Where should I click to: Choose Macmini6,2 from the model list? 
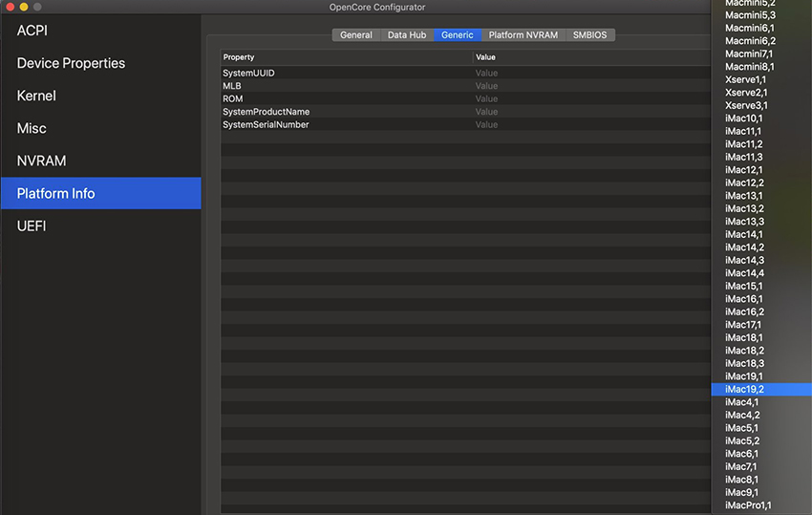(x=761, y=41)
